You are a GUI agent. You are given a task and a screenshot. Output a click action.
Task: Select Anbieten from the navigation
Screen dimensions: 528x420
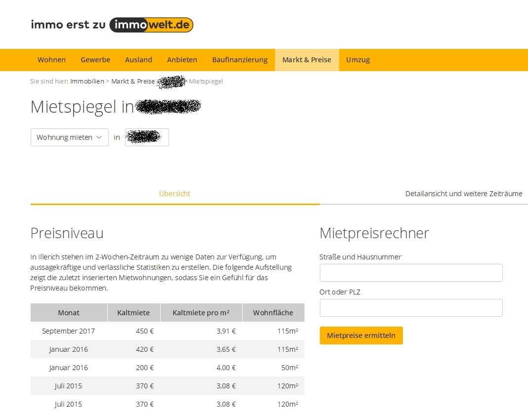pos(182,60)
